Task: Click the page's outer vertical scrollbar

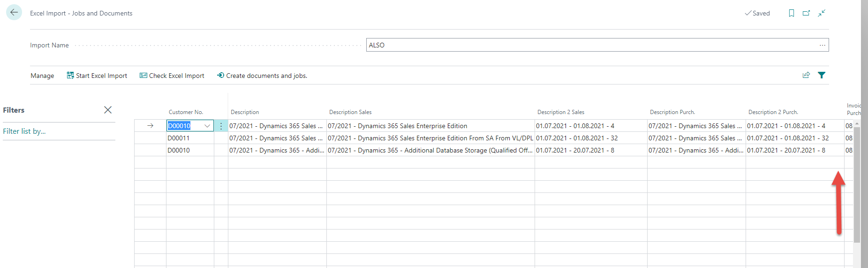Action: click(864, 134)
